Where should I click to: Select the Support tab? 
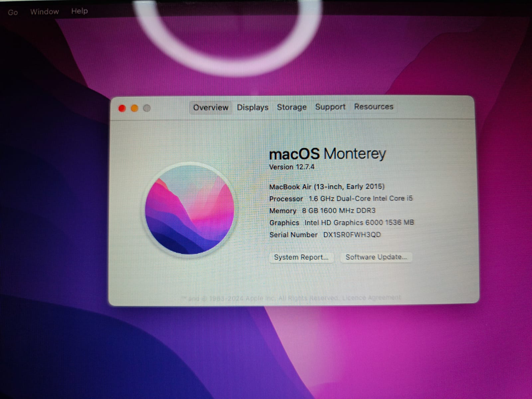click(x=330, y=107)
